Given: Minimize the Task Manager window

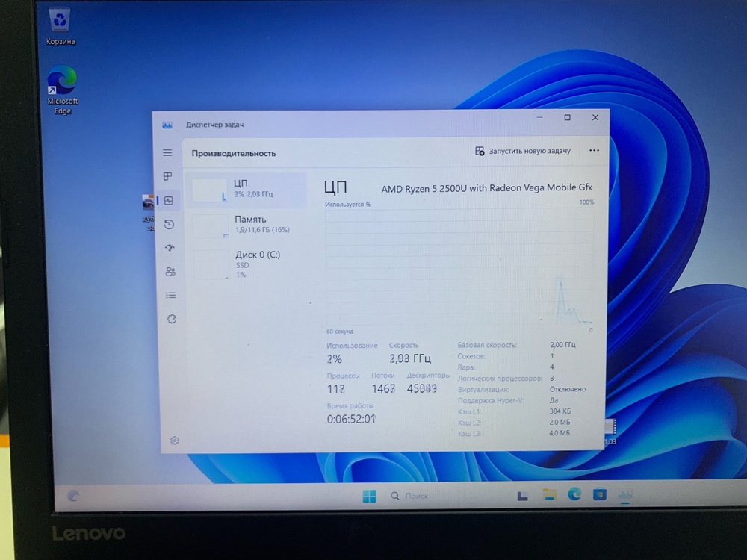Looking at the screenshot, I should pyautogui.click(x=540, y=117).
